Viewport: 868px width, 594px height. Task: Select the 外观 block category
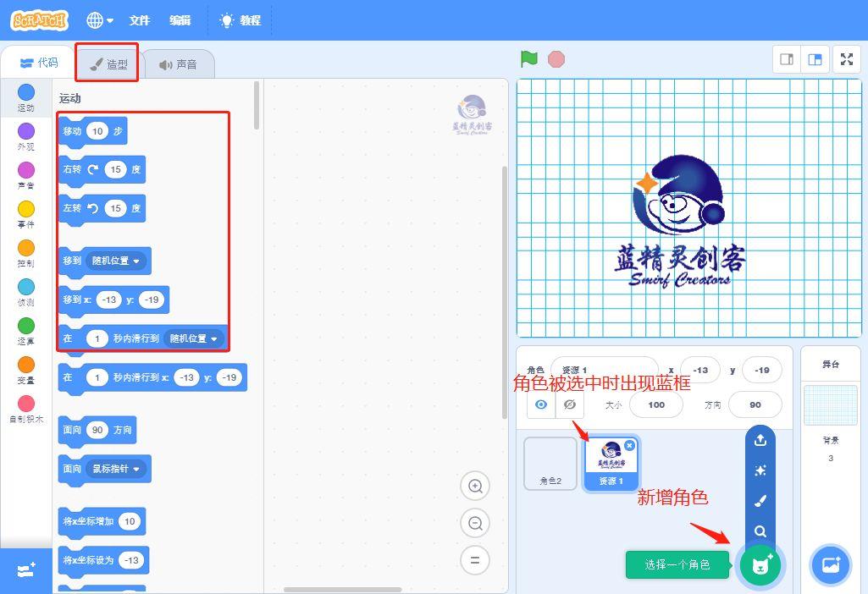[x=26, y=136]
